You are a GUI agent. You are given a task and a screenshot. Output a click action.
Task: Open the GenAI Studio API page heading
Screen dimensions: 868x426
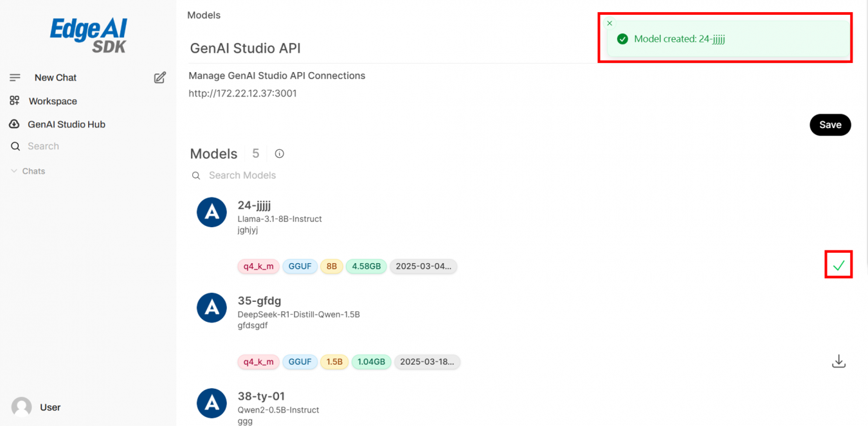tap(245, 48)
